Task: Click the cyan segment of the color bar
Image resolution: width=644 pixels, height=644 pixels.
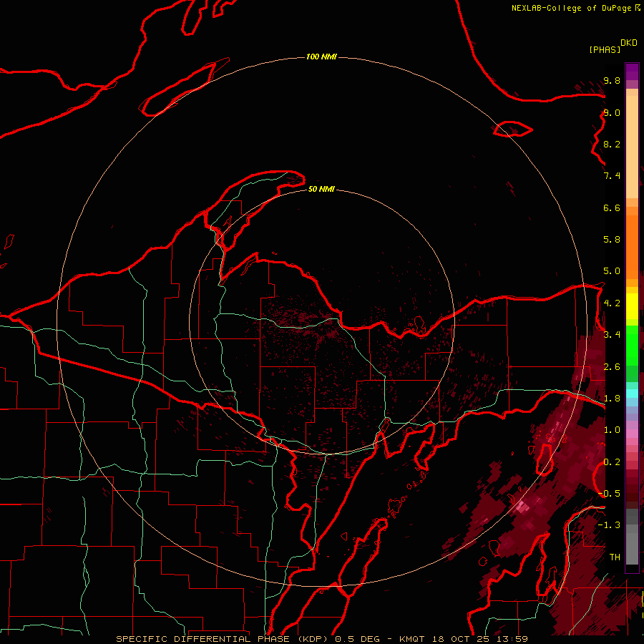Action: tap(632, 394)
